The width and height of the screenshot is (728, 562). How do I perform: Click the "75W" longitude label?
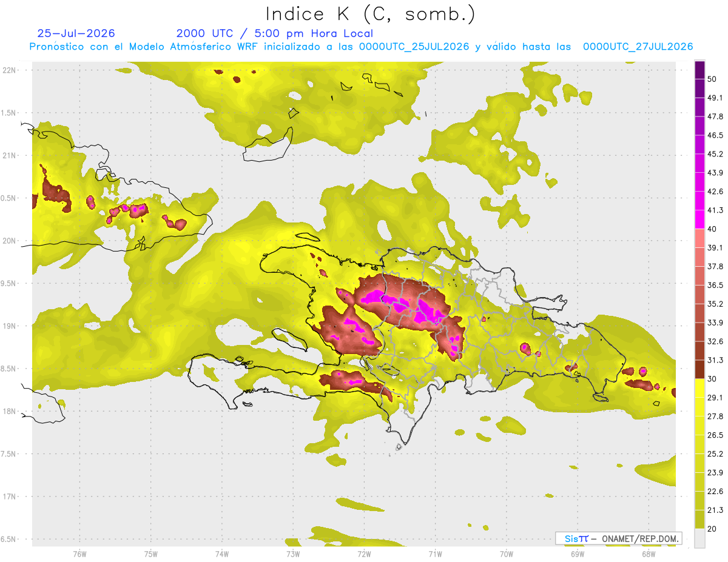(150, 554)
